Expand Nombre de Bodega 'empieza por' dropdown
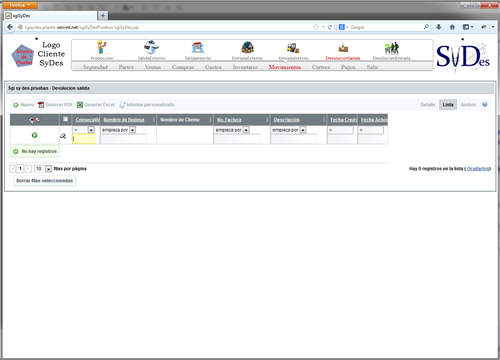The image size is (500, 360). [x=133, y=130]
